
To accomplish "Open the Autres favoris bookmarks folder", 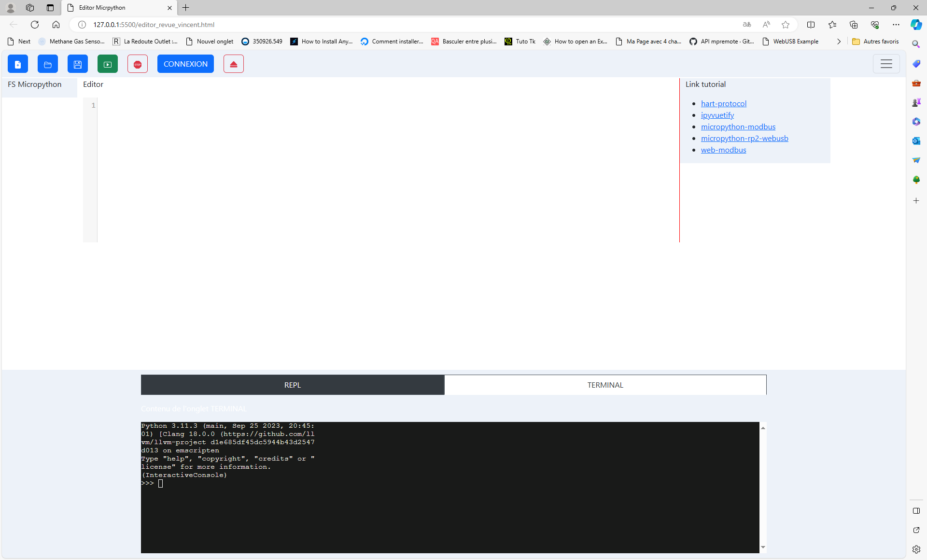I will click(875, 42).
